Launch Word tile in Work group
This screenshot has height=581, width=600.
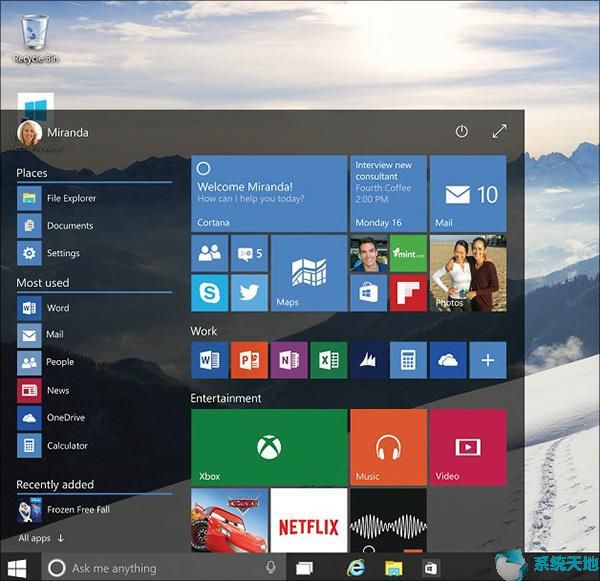pos(210,360)
